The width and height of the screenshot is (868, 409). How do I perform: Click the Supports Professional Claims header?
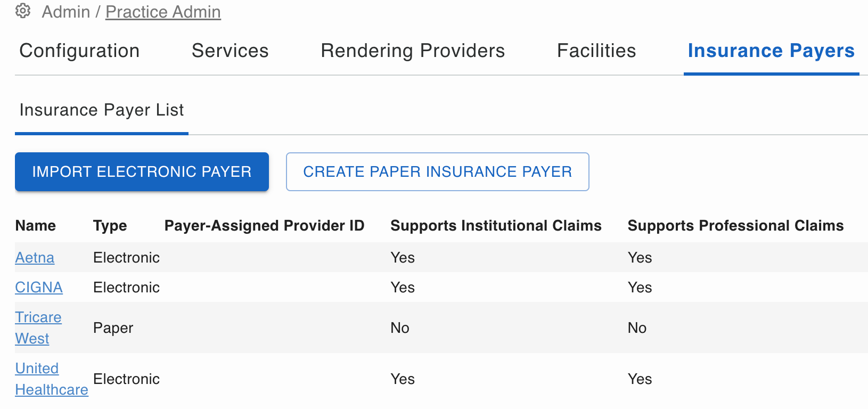(x=735, y=226)
